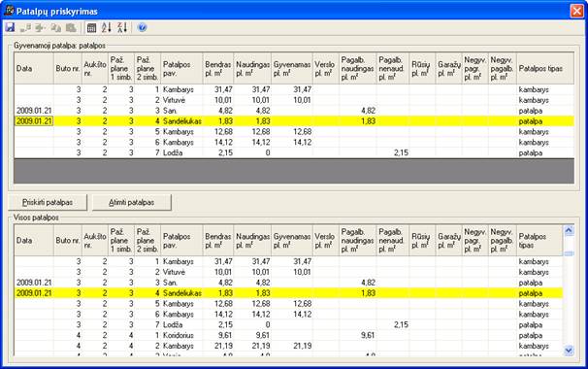Image resolution: width=588 pixels, height=369 pixels.
Task: Click Naudingas pl. header in Visos patalpos table
Action: pyautogui.click(x=252, y=241)
